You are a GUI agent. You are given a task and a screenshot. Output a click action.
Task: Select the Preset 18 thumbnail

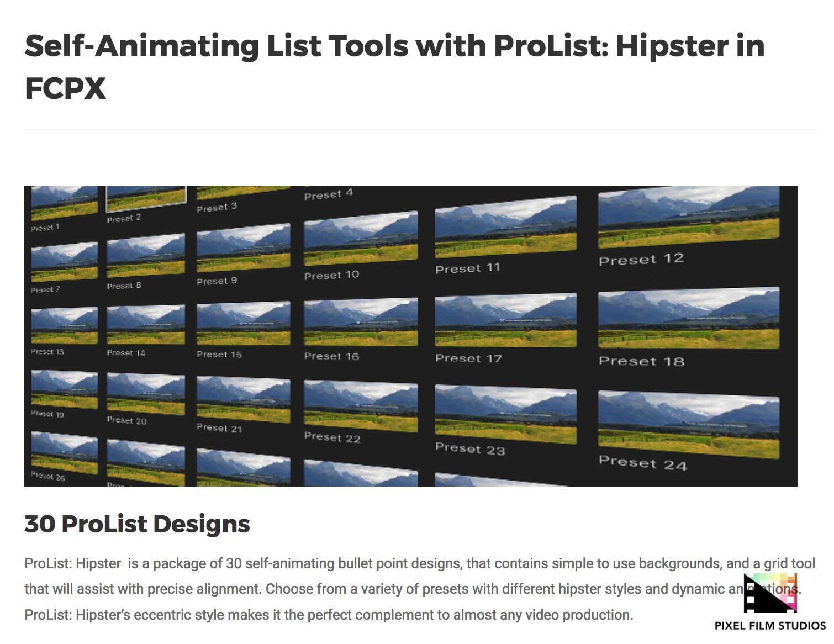click(689, 318)
